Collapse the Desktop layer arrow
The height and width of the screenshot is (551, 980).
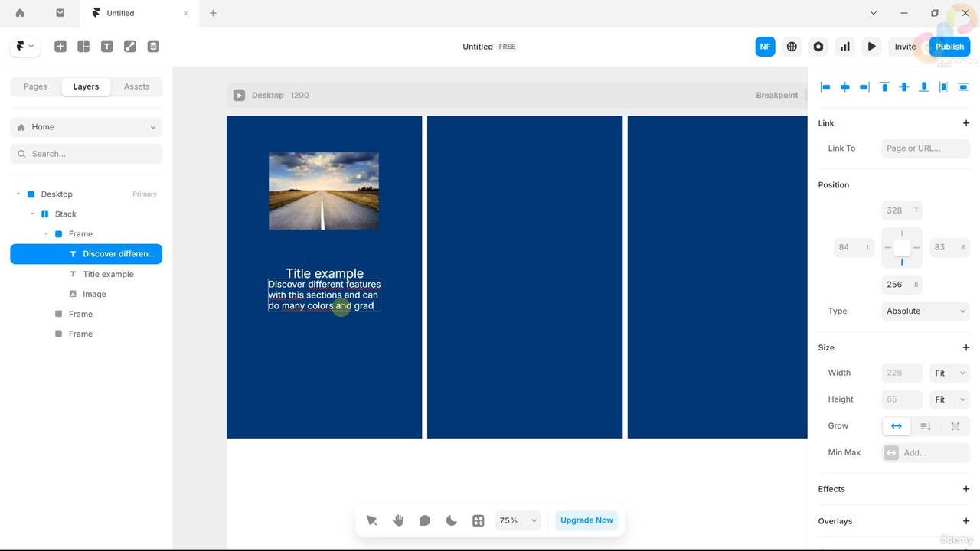pyautogui.click(x=18, y=194)
